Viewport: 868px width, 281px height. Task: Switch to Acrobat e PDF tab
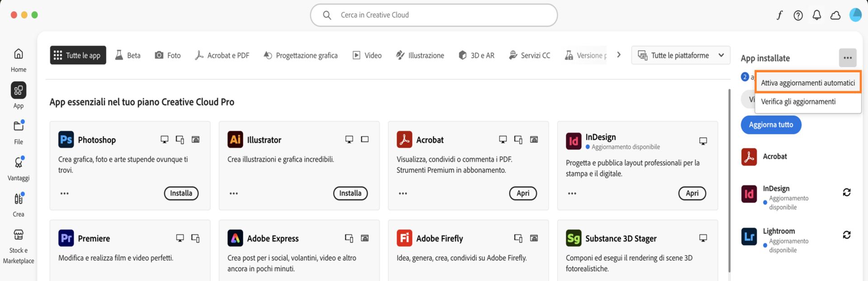point(222,55)
